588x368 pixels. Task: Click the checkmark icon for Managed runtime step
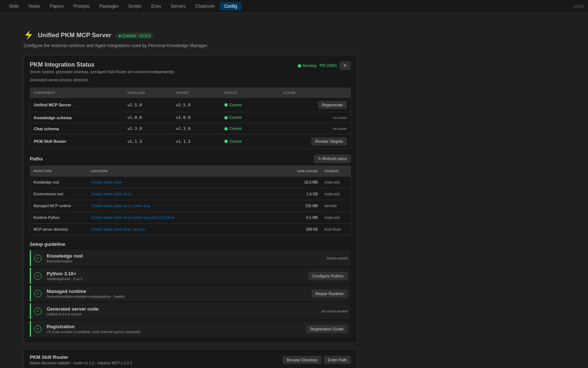(x=38, y=294)
